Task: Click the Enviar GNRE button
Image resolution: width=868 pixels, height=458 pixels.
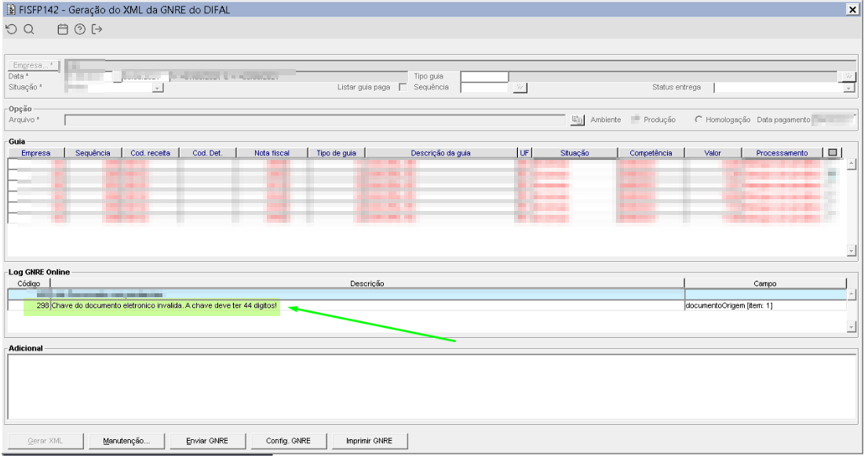Action: pos(207,441)
